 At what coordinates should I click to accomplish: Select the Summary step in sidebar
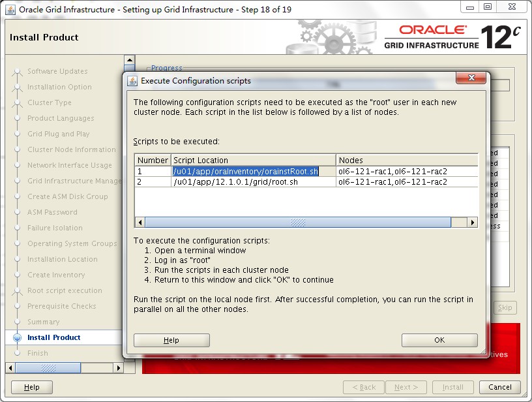pos(44,322)
